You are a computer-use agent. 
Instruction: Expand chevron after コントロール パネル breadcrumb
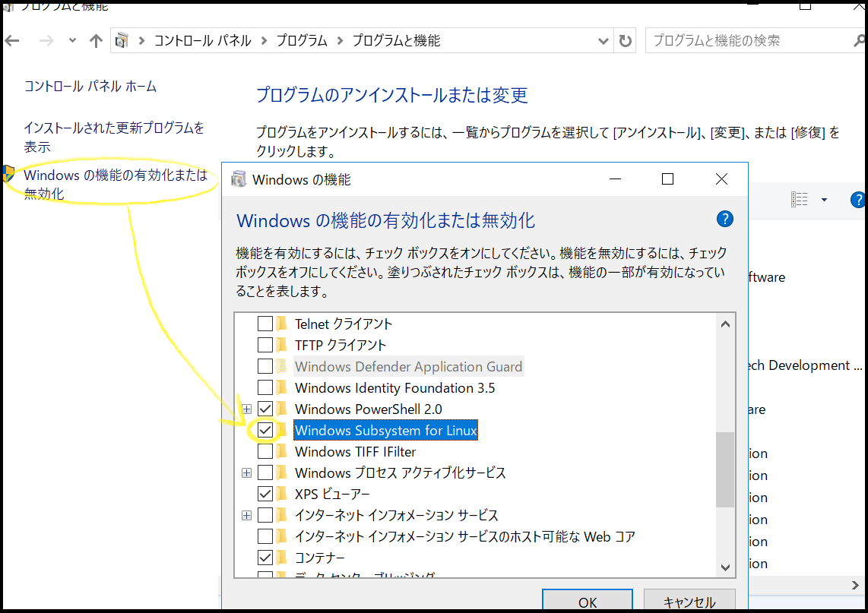(x=264, y=41)
